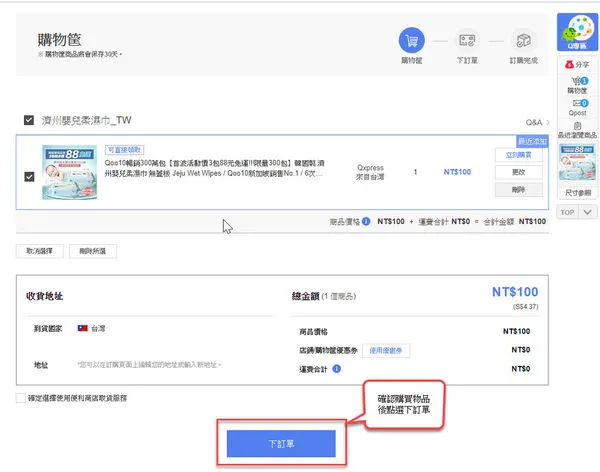Image resolution: width=600 pixels, height=472 pixels.
Task: Click the (S$4.37) converted amount
Action: [526, 307]
